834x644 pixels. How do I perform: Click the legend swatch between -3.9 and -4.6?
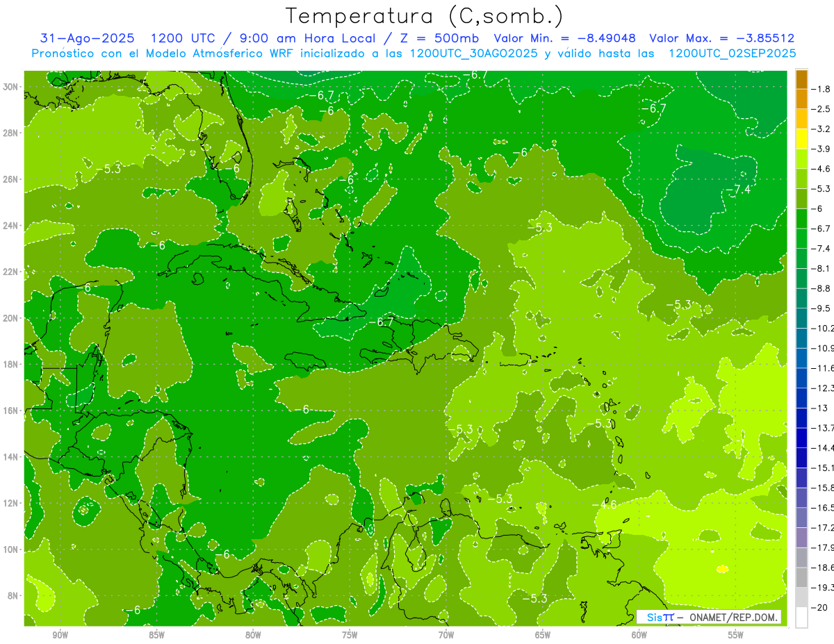pyautogui.click(x=801, y=159)
